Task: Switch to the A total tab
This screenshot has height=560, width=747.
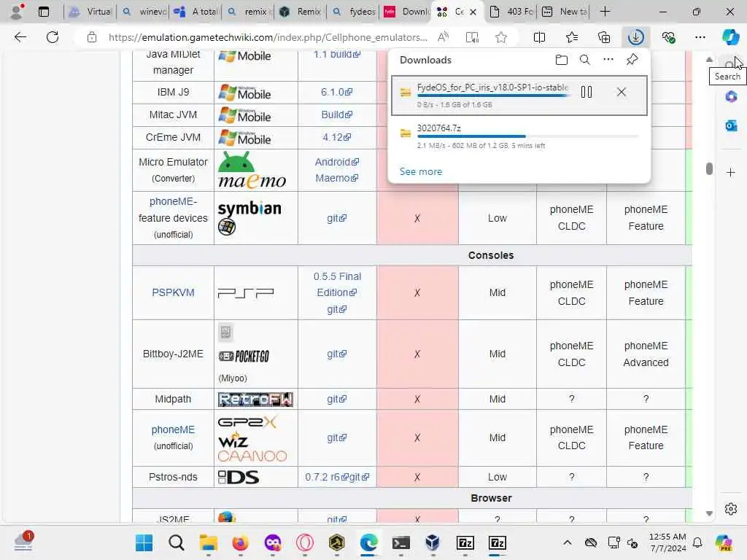Action: click(196, 12)
